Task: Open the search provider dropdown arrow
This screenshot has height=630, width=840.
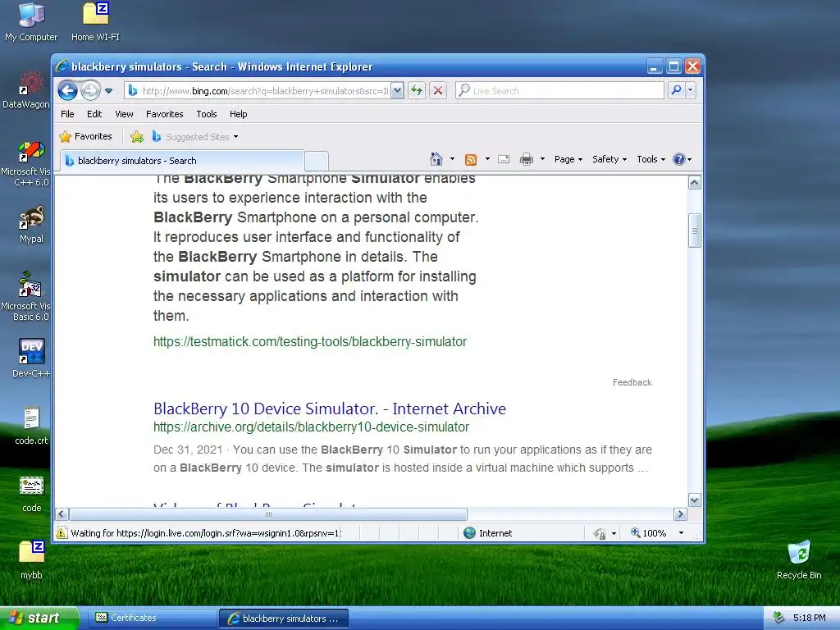Action: pyautogui.click(x=691, y=90)
